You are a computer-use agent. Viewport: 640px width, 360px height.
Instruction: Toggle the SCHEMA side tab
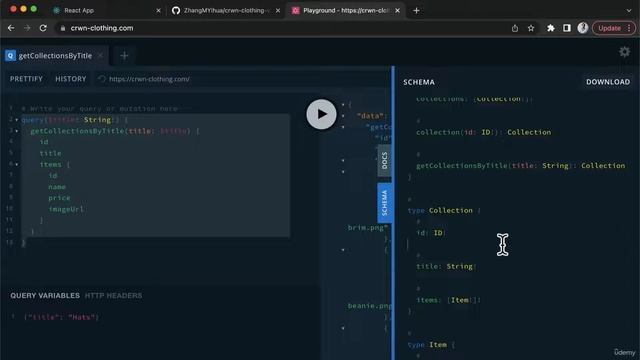pos(384,203)
